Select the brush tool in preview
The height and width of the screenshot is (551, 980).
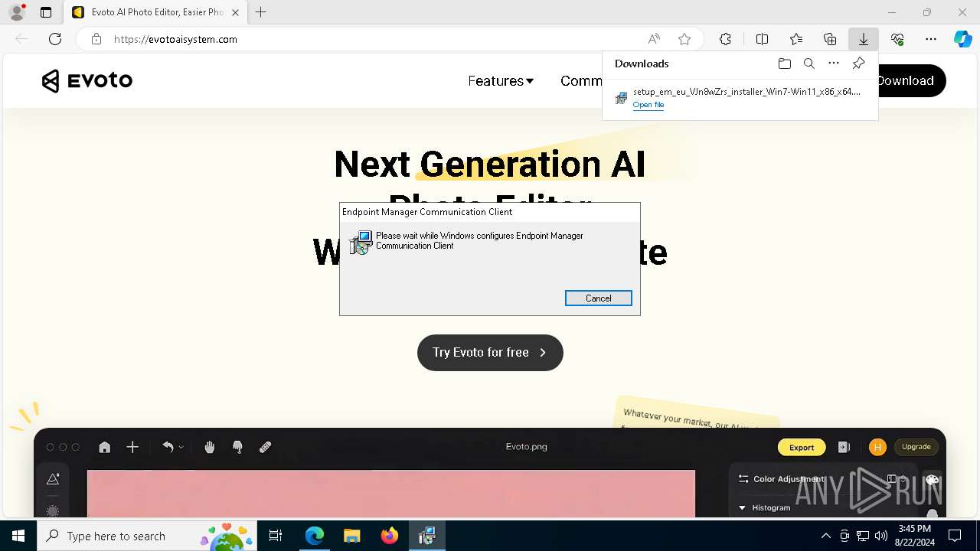coord(237,447)
